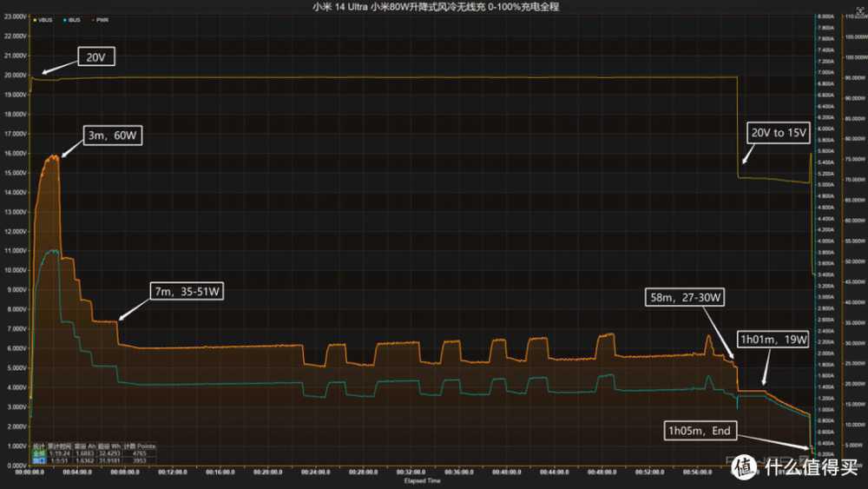This screenshot has width=868, height=489.
Task: Select the '3m, 60W' peak annotation
Action: (x=114, y=135)
